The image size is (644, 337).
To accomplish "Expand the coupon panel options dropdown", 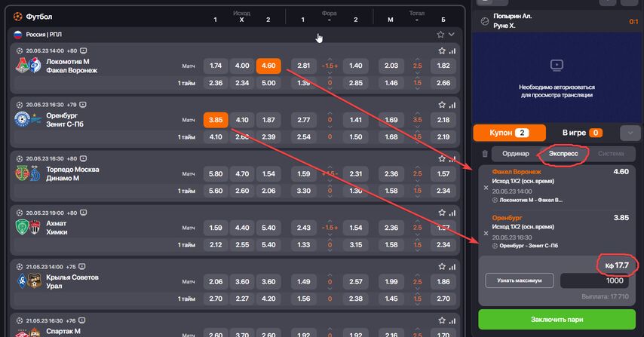I will pyautogui.click(x=630, y=133).
